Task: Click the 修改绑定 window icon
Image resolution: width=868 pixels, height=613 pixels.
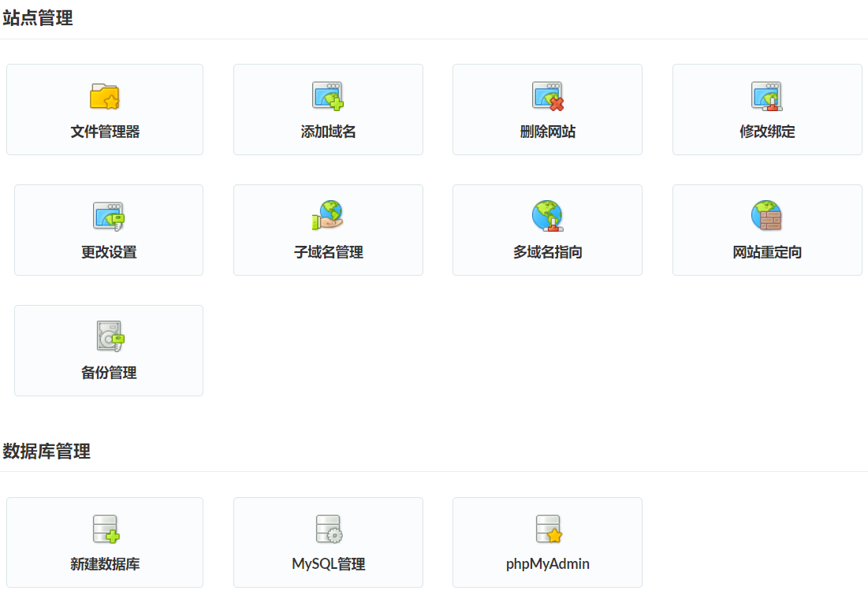Action: 766,96
